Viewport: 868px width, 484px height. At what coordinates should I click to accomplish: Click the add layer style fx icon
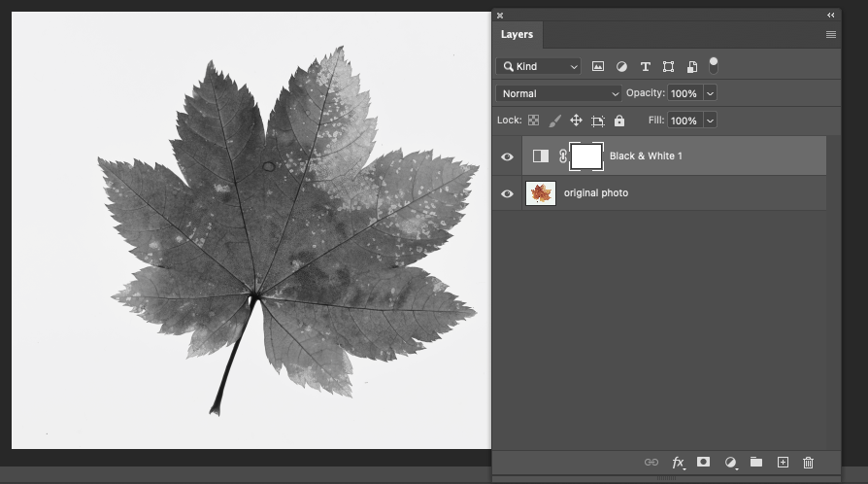pos(678,463)
